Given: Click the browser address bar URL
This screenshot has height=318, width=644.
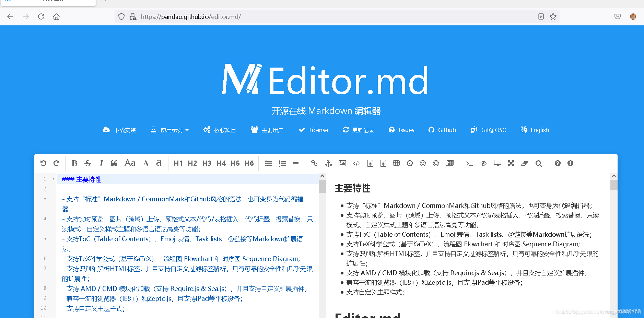Looking at the screenshot, I should tap(191, 16).
